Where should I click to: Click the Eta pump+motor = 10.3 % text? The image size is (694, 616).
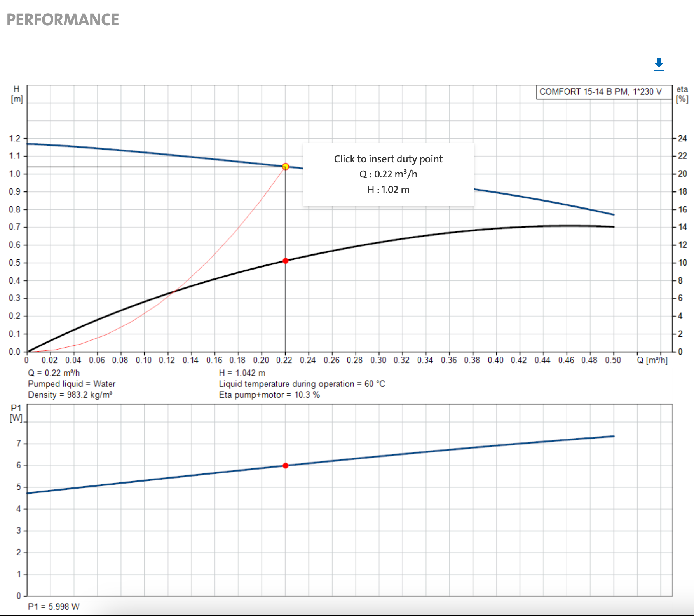click(x=269, y=395)
